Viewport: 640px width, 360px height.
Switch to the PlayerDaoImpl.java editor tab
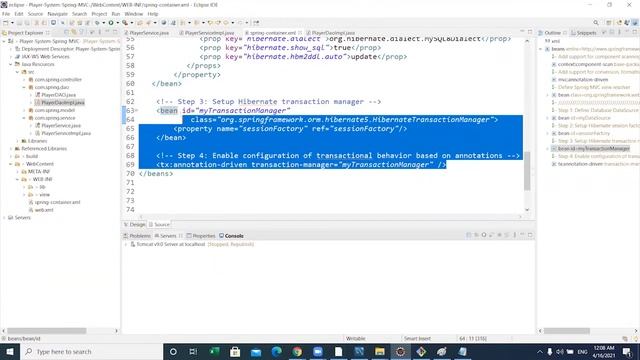(330, 33)
